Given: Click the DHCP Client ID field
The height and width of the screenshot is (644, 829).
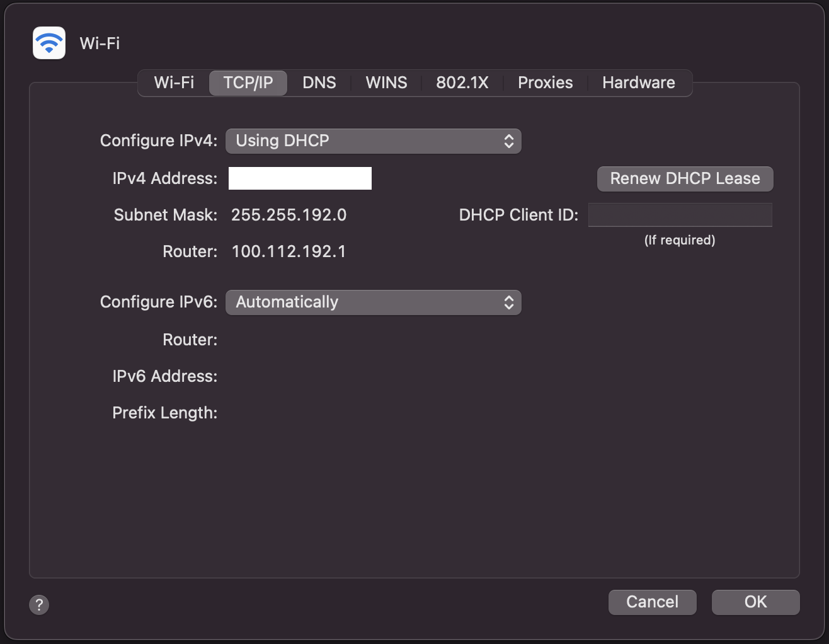Looking at the screenshot, I should pos(680,215).
